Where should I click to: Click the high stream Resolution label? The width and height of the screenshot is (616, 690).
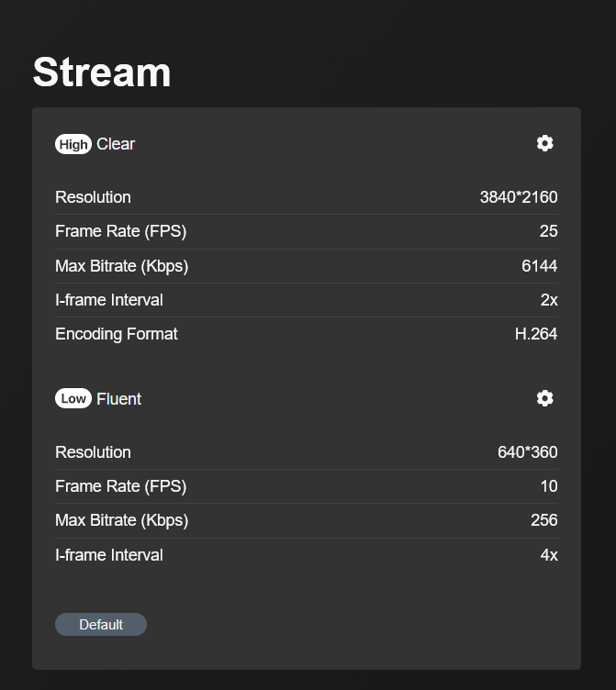(93, 197)
